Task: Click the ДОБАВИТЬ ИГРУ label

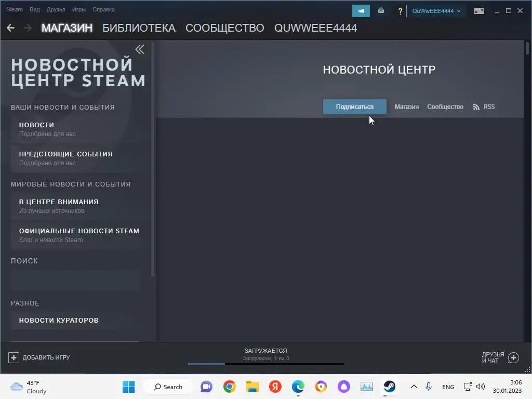Action: tap(46, 357)
